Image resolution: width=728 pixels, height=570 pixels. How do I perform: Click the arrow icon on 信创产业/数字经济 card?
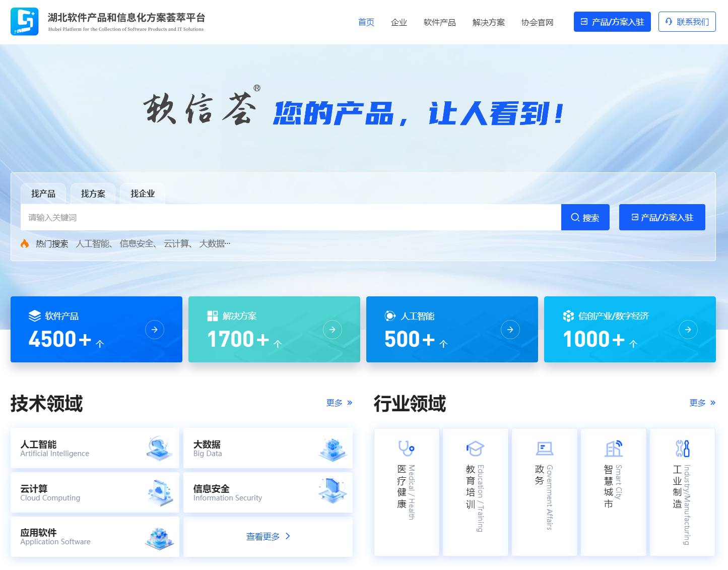click(x=688, y=330)
